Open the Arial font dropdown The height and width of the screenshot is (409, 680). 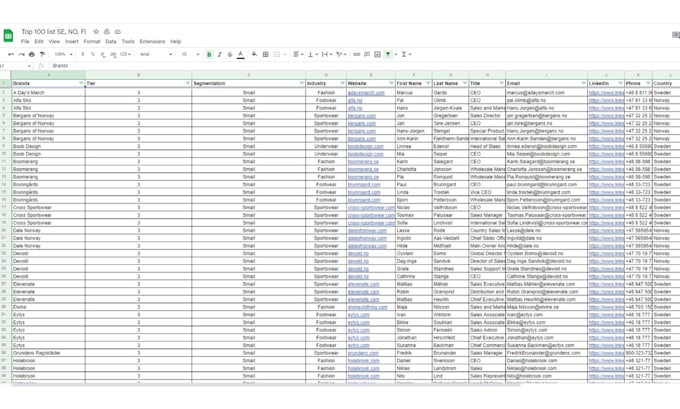pos(156,54)
